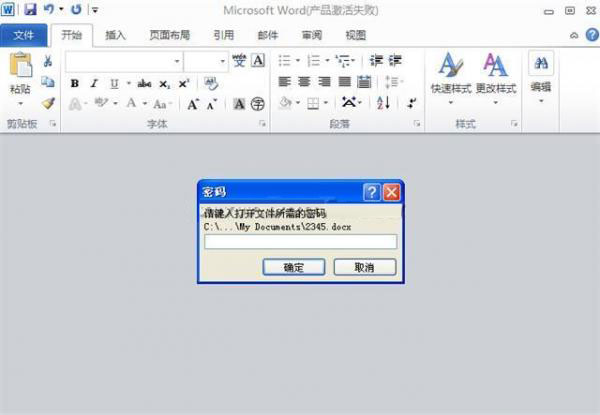Toggle superscript formatting

pyautogui.click(x=184, y=83)
